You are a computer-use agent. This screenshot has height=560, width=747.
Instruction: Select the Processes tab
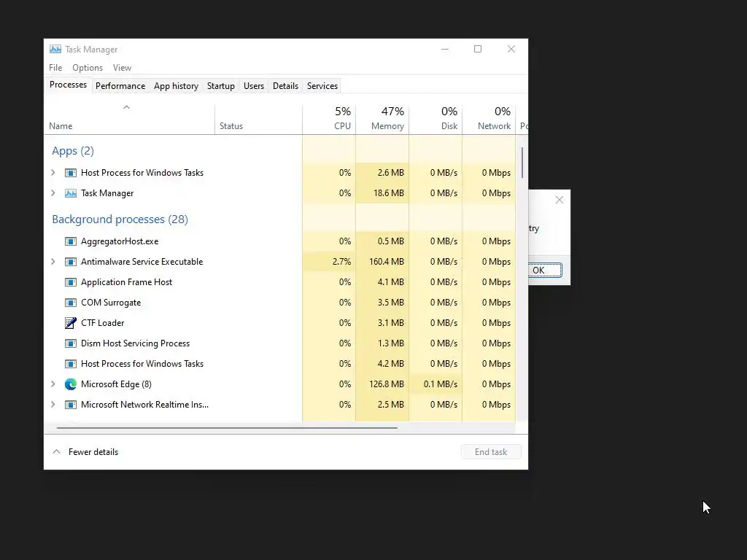[x=68, y=85]
